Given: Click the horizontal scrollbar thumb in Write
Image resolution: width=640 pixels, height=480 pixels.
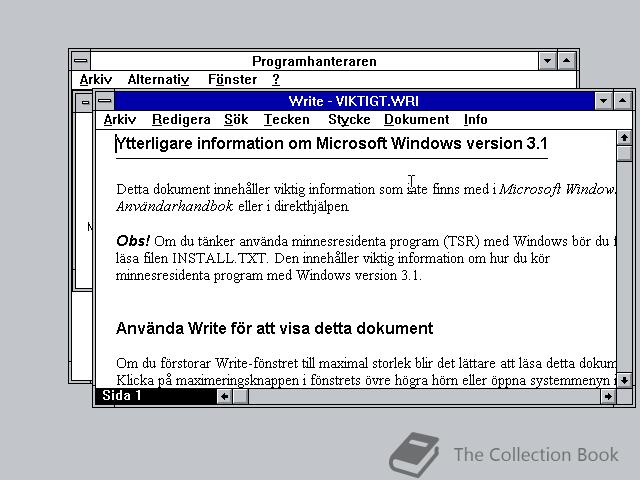Looking at the screenshot, I should pos(240,396).
